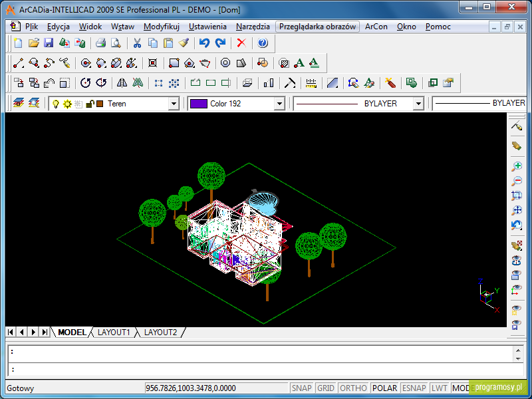
Task: Select the red letter A Text tool
Action: tap(299, 63)
